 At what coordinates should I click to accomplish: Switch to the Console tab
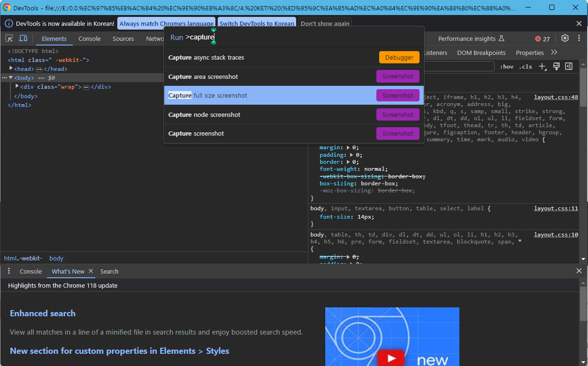pyautogui.click(x=90, y=38)
